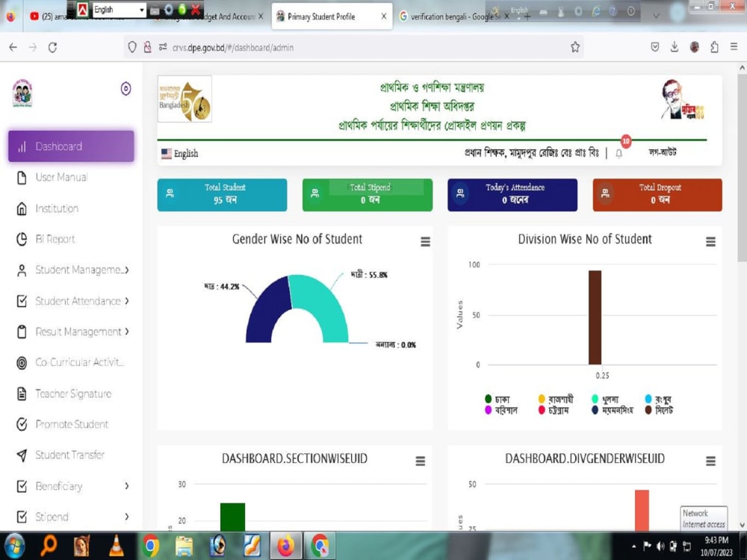The height and width of the screenshot is (560, 747).
Task: Click the Teacher Signature file icon
Action: click(22, 393)
